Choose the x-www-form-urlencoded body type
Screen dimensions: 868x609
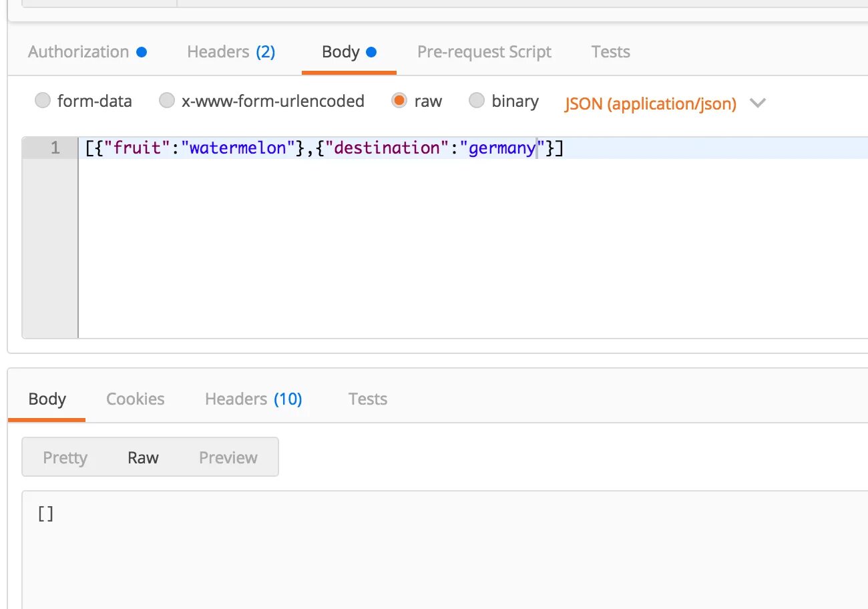pos(167,101)
